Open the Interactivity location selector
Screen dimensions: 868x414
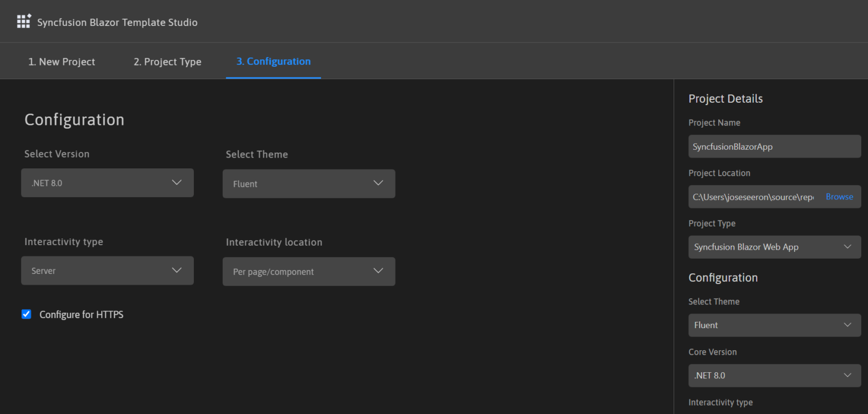click(309, 271)
